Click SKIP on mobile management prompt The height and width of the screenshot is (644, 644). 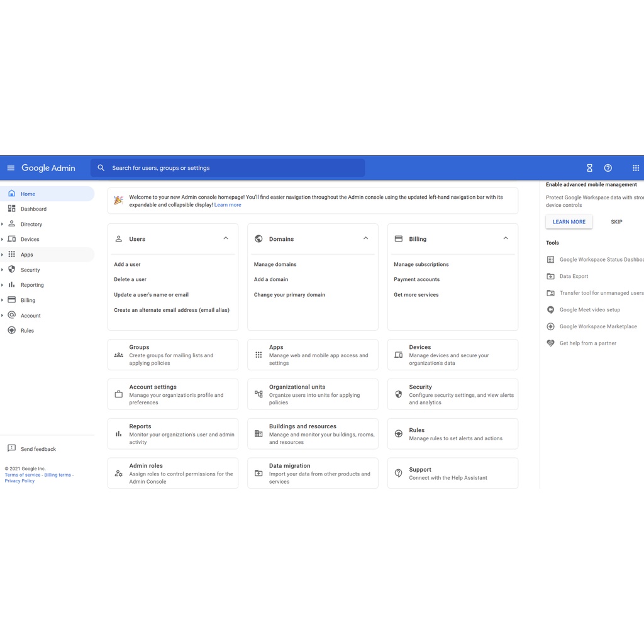point(616,221)
